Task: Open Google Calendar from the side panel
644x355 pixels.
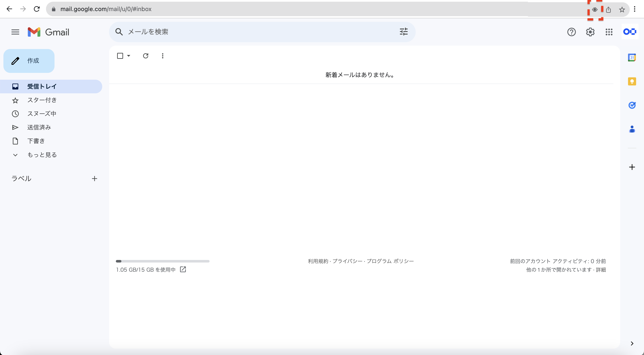Action: 632,57
